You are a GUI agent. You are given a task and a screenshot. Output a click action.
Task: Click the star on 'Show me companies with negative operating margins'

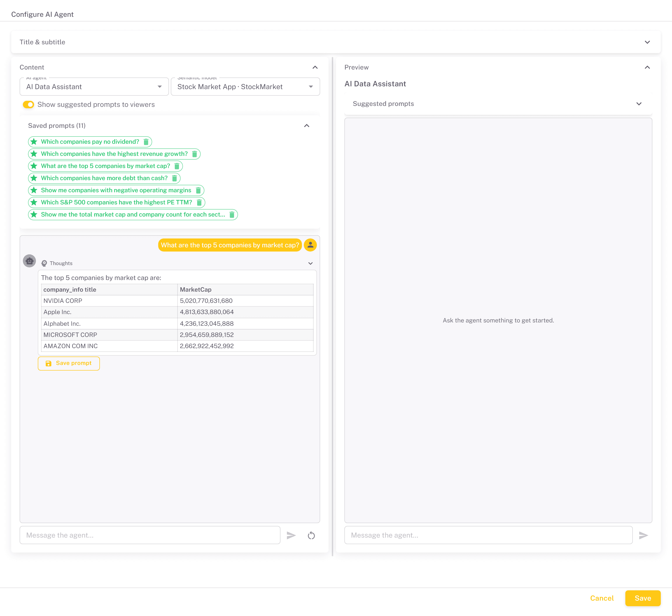[34, 190]
